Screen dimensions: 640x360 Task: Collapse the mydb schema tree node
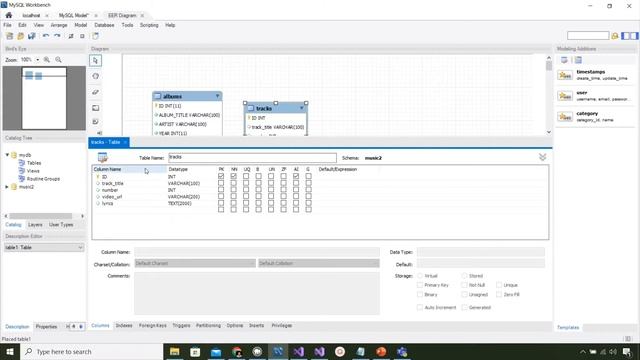(7, 155)
